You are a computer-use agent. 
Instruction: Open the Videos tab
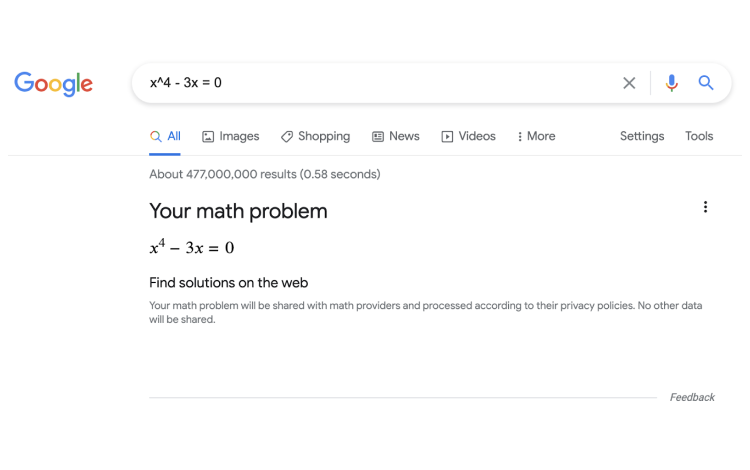click(468, 136)
